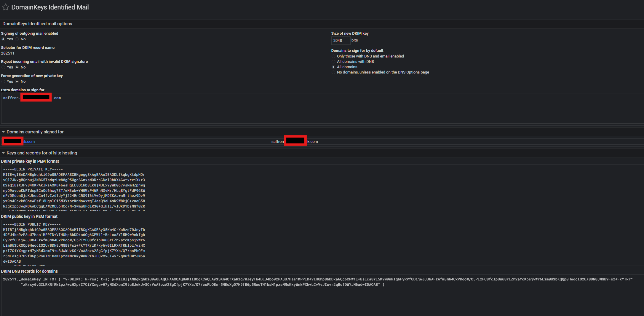Open the blue signed domain link
This screenshot has width=644, height=316.
[29, 142]
